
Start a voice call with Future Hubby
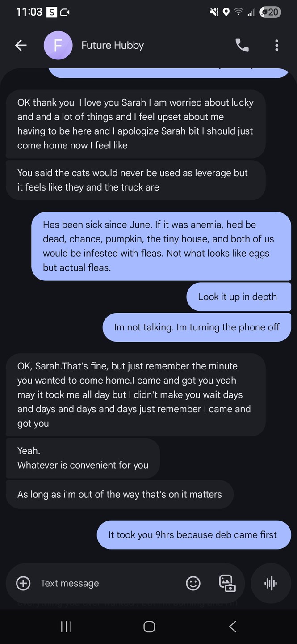click(242, 45)
